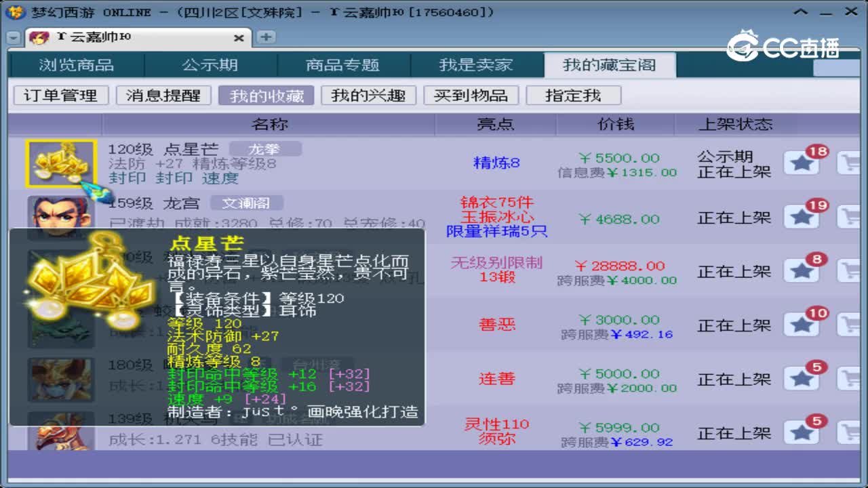This screenshot has height=488, width=868.
Task: Click the 139级 pet portrait thumbnail
Action: tap(61, 431)
